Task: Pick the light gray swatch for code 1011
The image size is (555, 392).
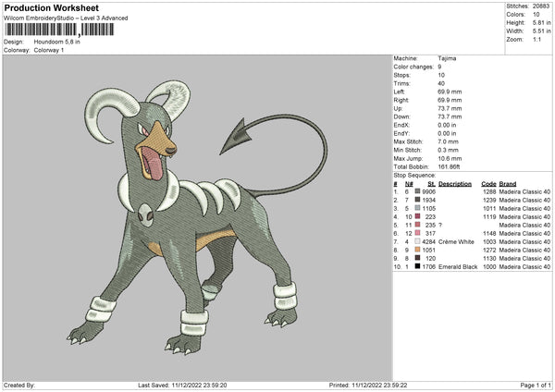Action: click(x=418, y=208)
